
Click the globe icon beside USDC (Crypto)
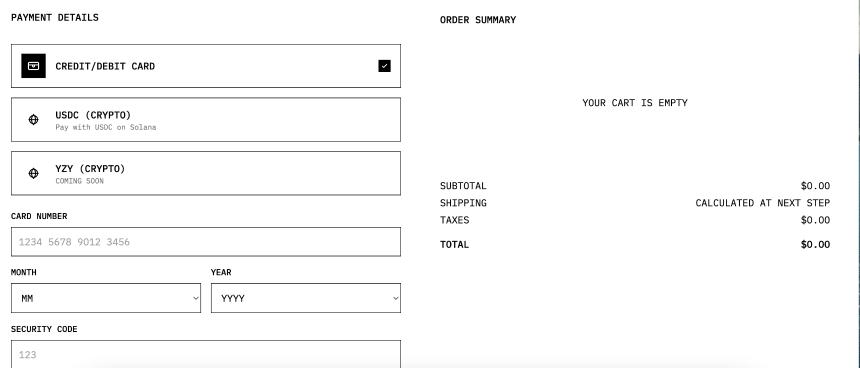(33, 120)
